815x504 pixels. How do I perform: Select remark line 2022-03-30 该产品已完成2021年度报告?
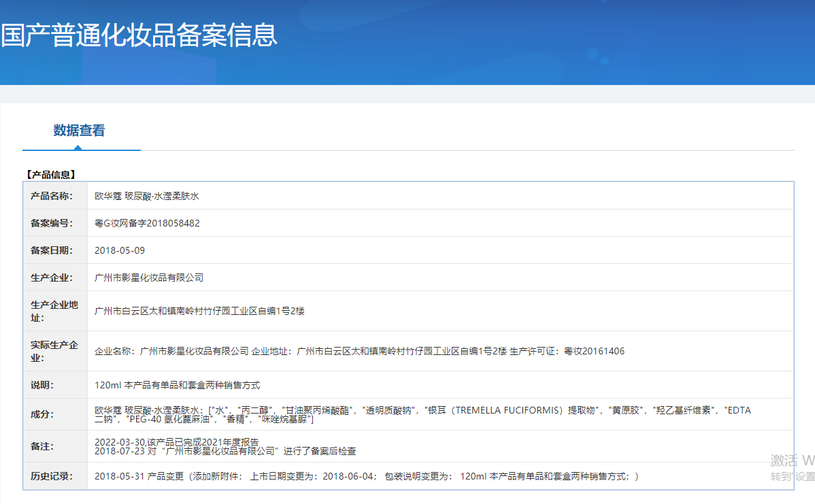point(177,442)
